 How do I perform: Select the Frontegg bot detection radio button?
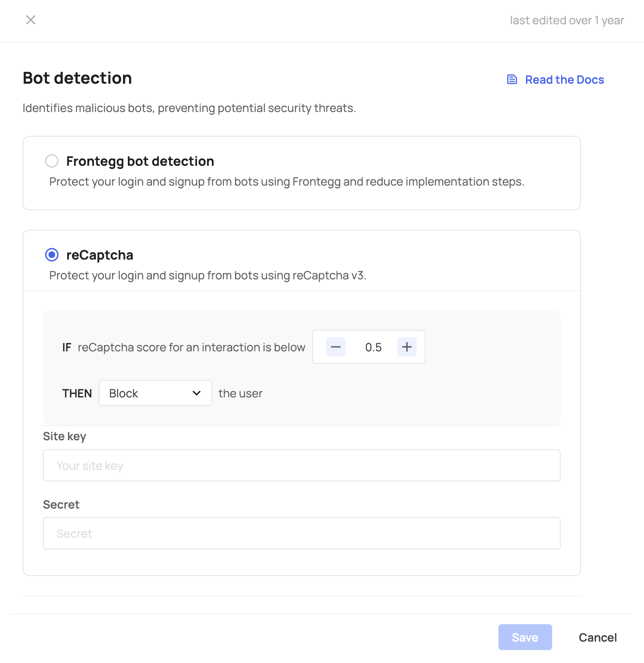pyautogui.click(x=52, y=161)
